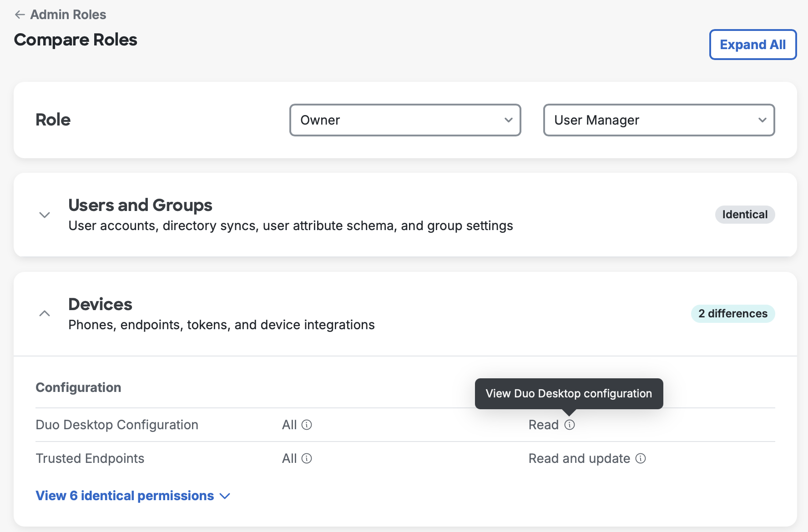
Task: Select the Trusted Endpoints row label
Action: (x=90, y=458)
